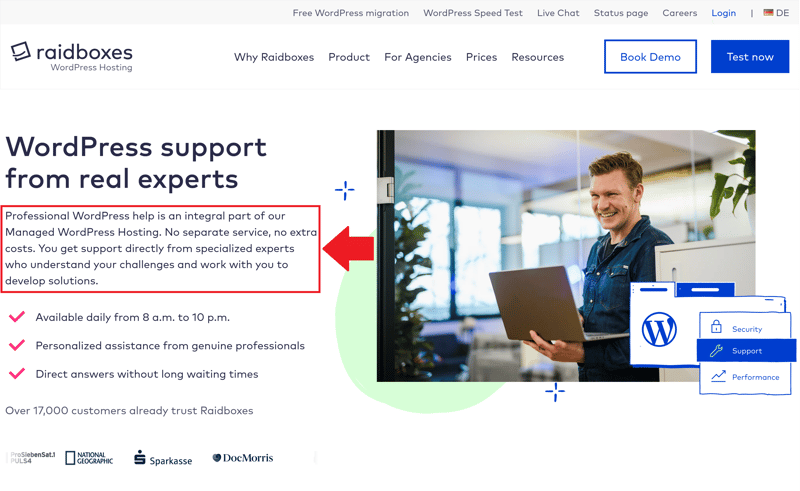The image size is (800, 491).
Task: Click the Book Demo button
Action: (x=651, y=57)
